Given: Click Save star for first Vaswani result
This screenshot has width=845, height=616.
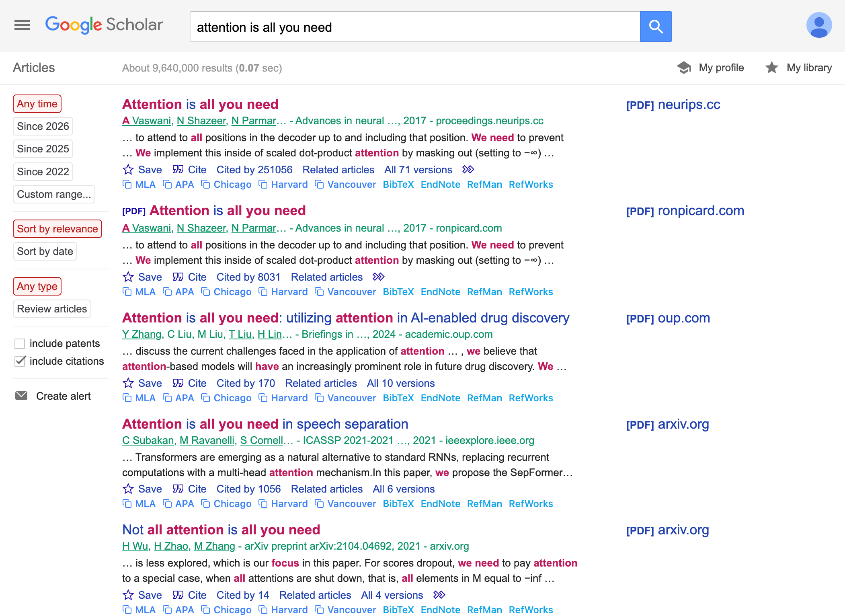Looking at the screenshot, I should pos(128,170).
